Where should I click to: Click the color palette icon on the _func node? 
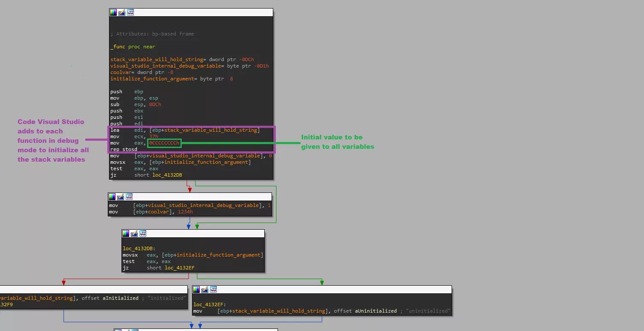coord(113,12)
